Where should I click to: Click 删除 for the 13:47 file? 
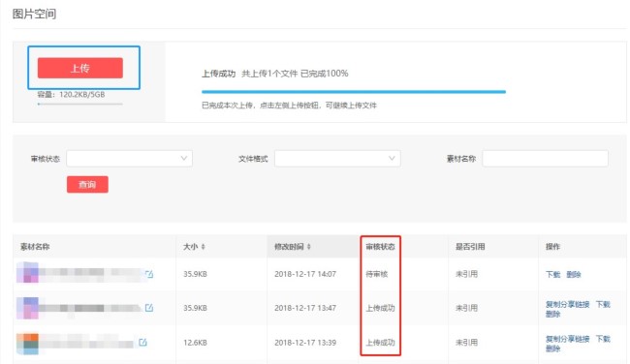(552, 315)
